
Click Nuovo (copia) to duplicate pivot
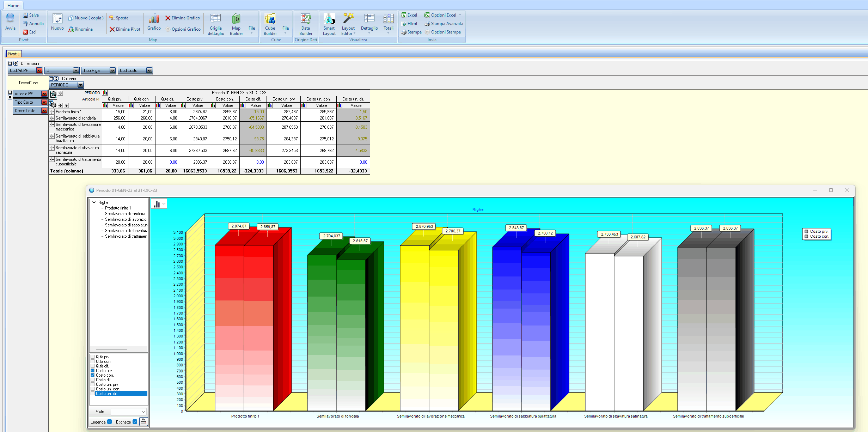click(86, 18)
